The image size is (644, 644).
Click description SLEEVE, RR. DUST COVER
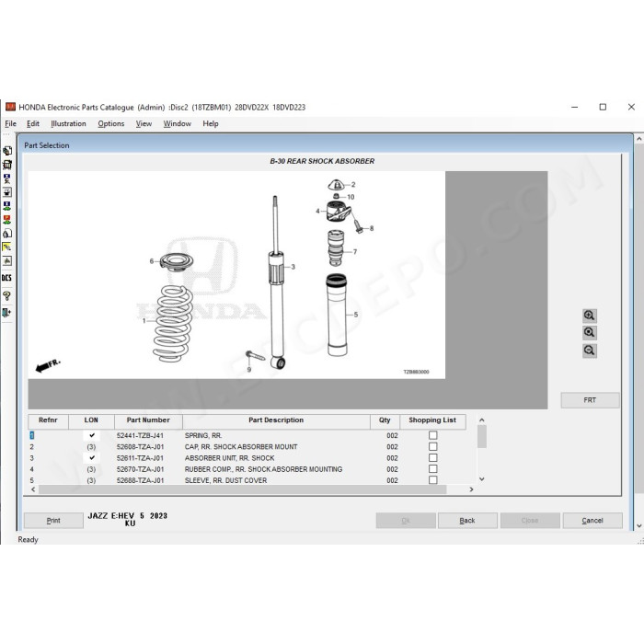[x=225, y=480]
